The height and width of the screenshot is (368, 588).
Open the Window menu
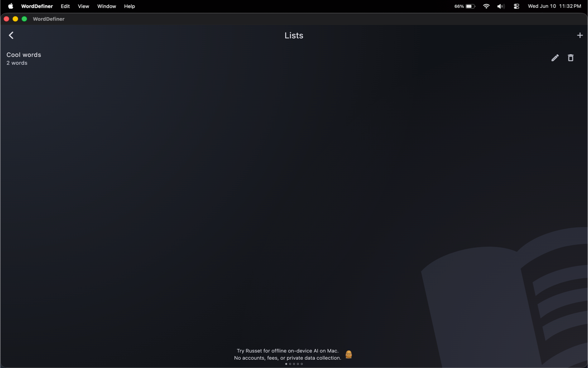pyautogui.click(x=107, y=6)
